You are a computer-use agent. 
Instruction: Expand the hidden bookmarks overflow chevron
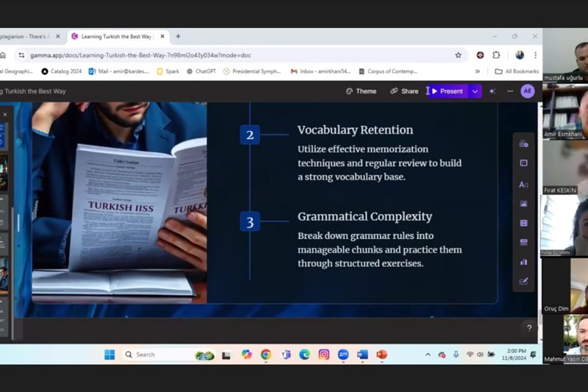477,71
